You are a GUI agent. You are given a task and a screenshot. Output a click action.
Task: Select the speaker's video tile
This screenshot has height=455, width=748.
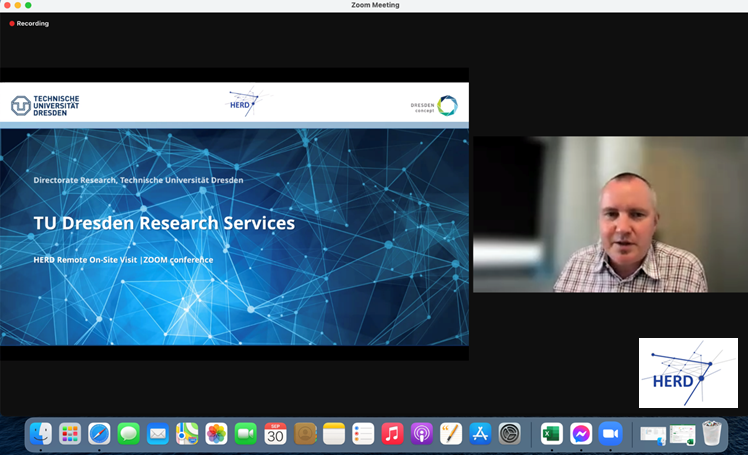(x=610, y=215)
